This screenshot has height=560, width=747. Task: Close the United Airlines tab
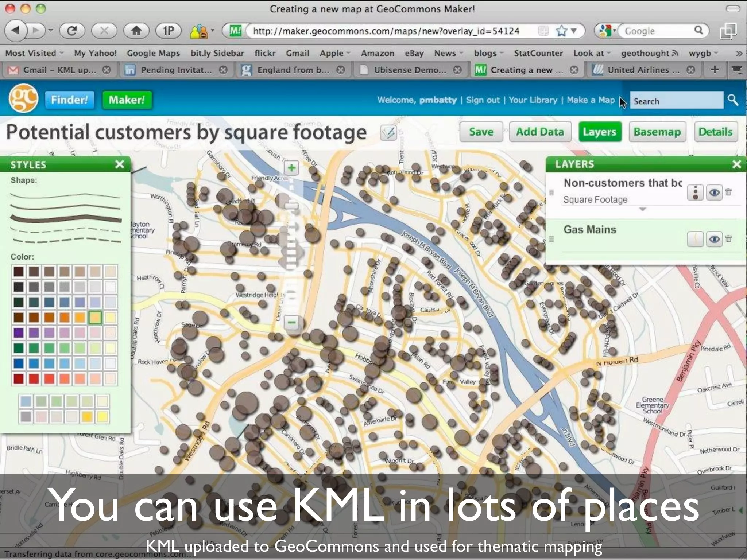coord(690,70)
